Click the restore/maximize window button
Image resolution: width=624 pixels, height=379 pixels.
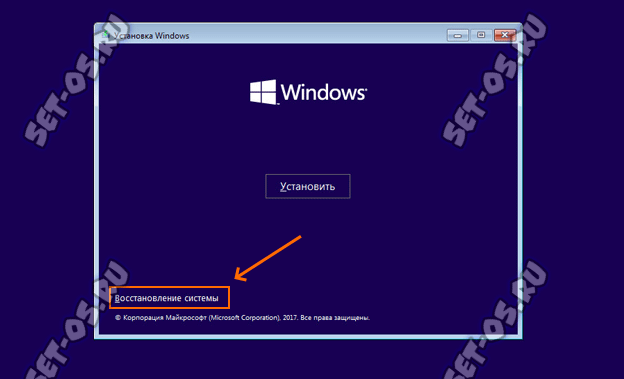[481, 35]
